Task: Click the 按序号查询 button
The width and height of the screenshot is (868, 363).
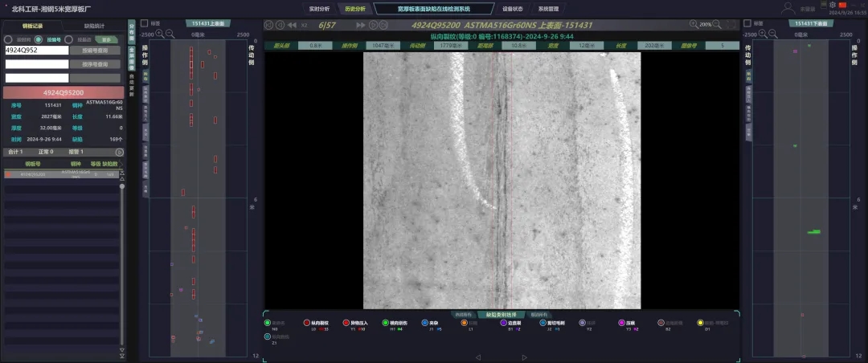Action: coord(95,63)
